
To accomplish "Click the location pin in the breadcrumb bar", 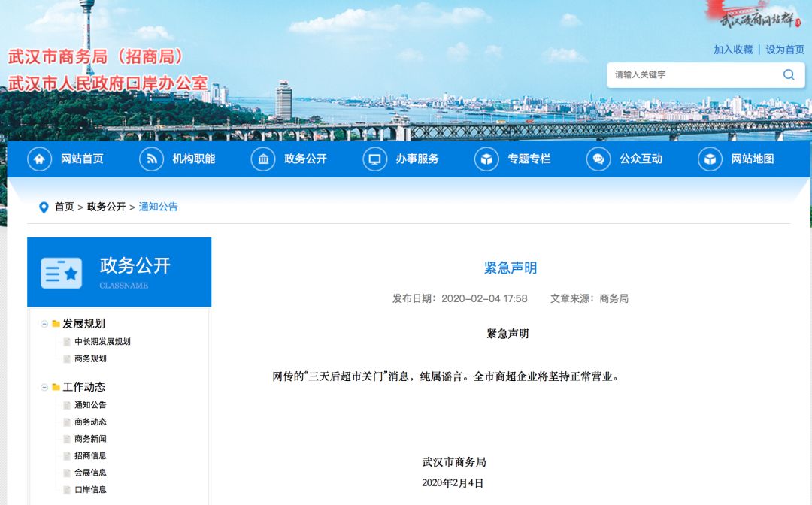I will click(43, 207).
